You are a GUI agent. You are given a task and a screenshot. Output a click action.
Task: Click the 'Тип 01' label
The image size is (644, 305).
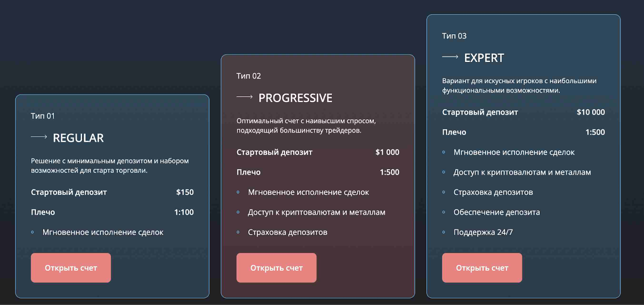(43, 116)
